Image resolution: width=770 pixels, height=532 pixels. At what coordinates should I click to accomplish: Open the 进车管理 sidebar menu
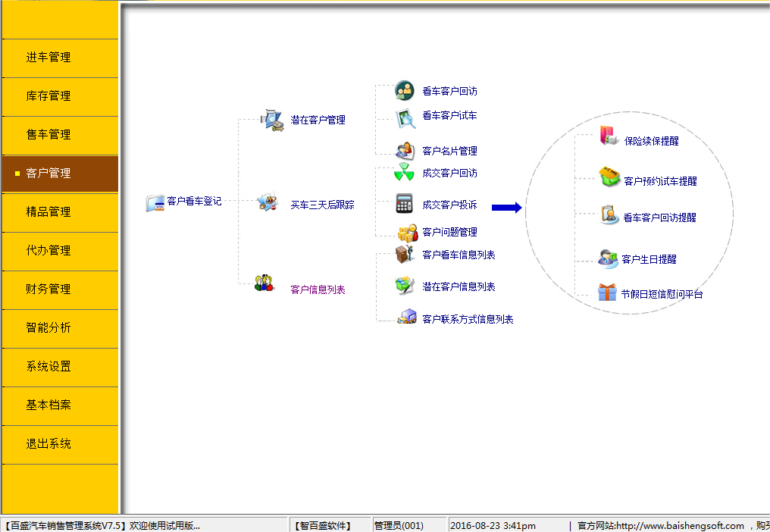60,58
